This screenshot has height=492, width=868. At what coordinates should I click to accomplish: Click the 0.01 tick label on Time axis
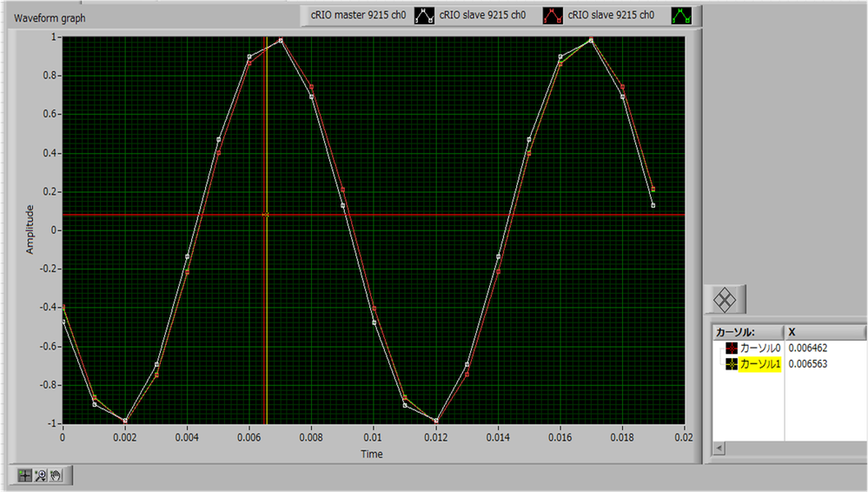point(373,437)
